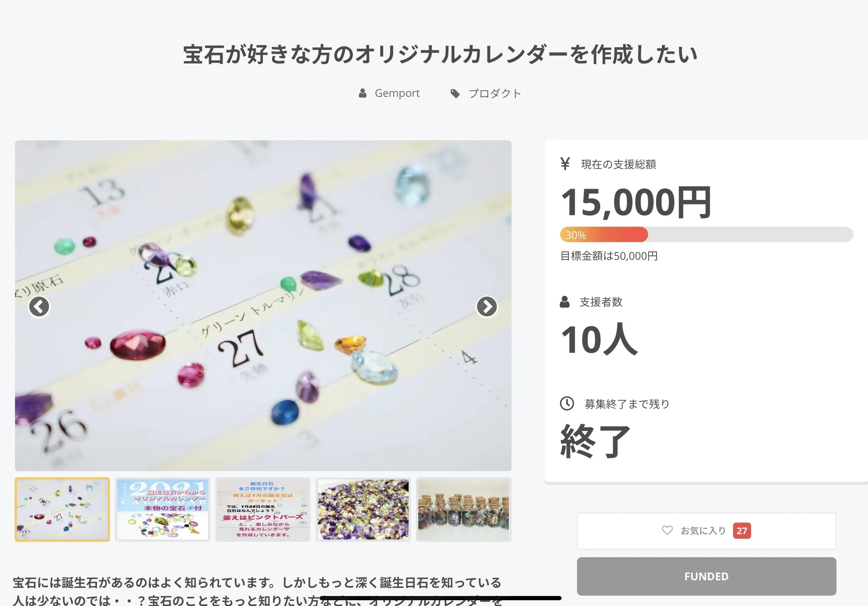This screenshot has width=868, height=606.
Task: Select the first gemstone calendar thumbnail
Action: coord(62,510)
